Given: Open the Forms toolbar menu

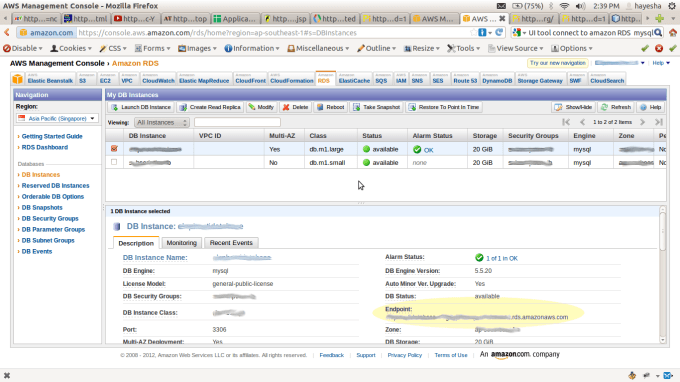Looking at the screenshot, I should 153,49.
